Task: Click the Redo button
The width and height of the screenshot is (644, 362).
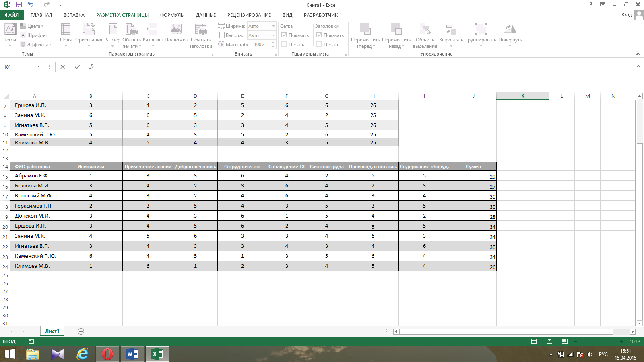Action: [46, 5]
